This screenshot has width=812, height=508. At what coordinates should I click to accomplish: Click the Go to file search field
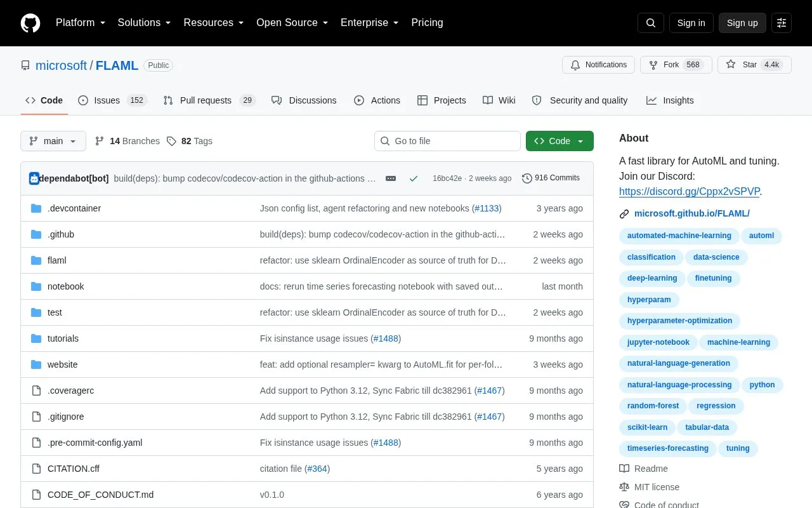tap(447, 141)
